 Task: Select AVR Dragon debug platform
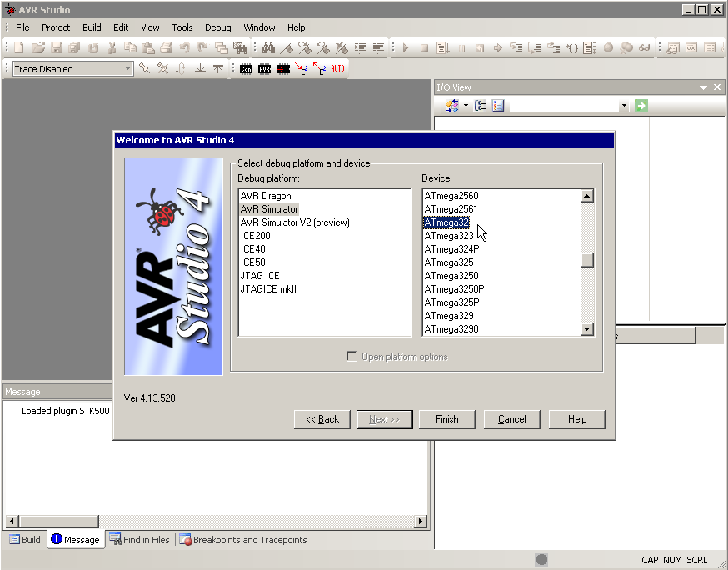tap(266, 196)
